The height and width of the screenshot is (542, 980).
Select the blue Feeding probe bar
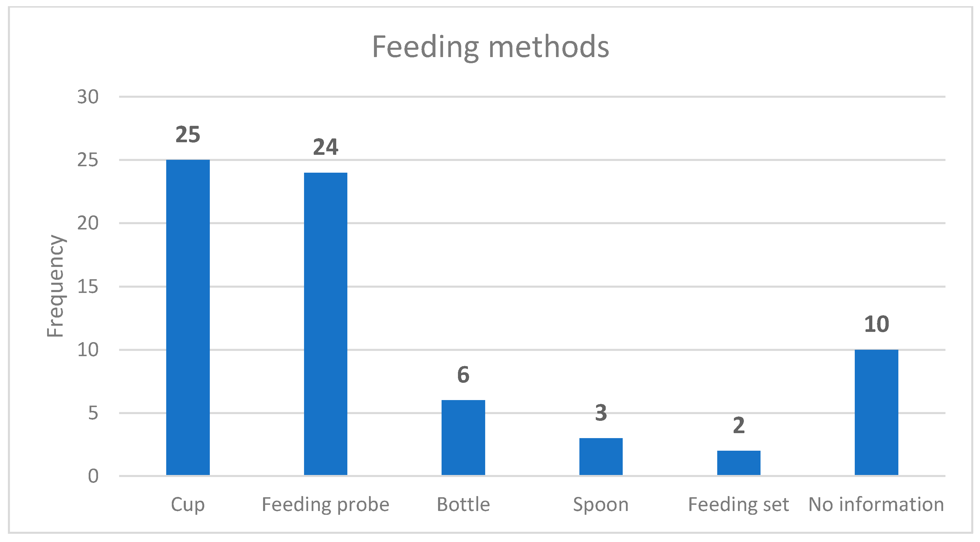(325, 324)
